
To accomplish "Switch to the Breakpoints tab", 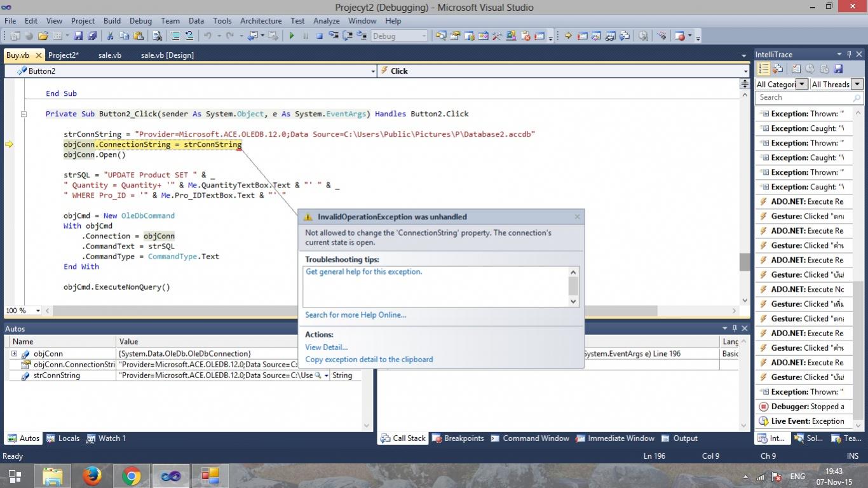I will [x=458, y=438].
